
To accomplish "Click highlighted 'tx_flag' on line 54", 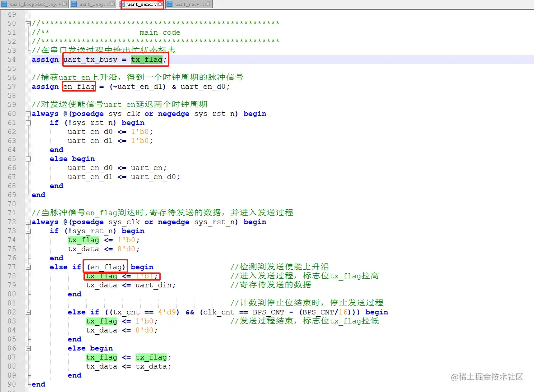I will (147, 60).
